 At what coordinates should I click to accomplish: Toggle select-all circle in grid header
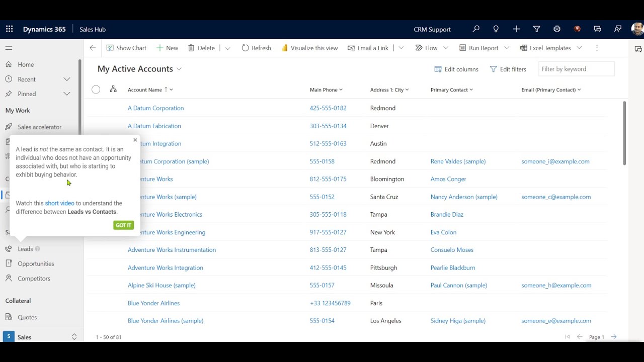tap(96, 89)
